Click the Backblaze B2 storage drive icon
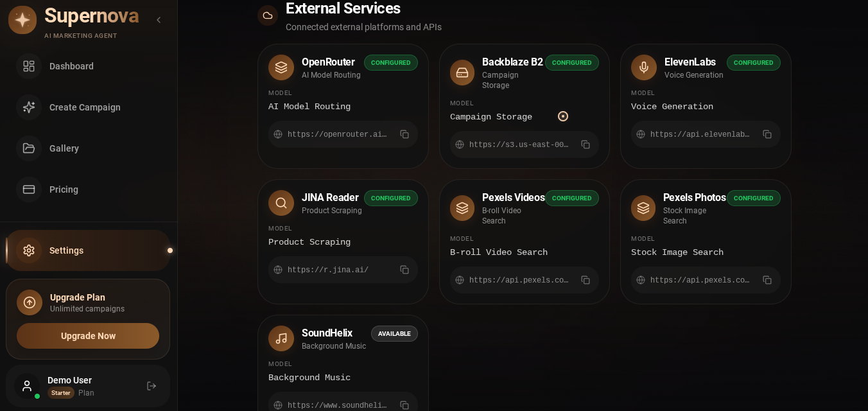This screenshot has width=868, height=411. (x=462, y=73)
